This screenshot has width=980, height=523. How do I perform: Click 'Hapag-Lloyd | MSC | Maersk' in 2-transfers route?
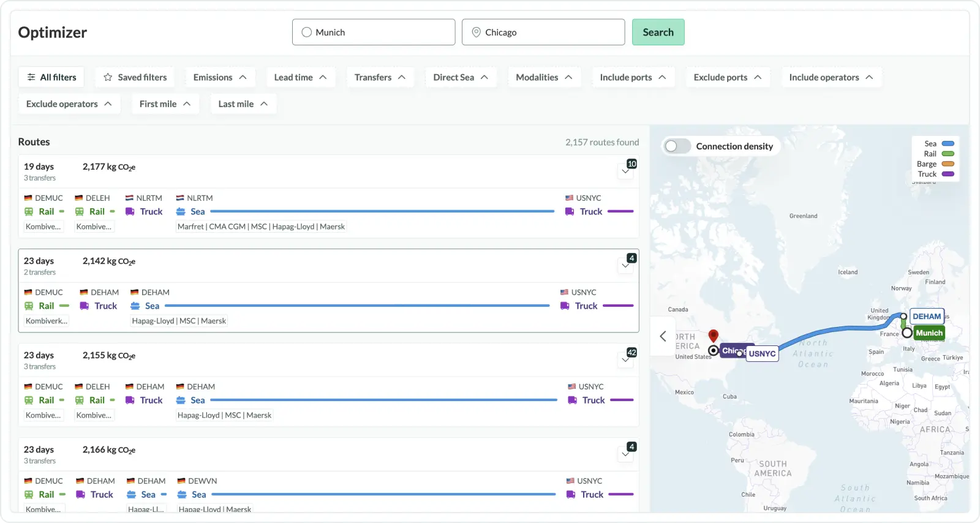tap(179, 321)
